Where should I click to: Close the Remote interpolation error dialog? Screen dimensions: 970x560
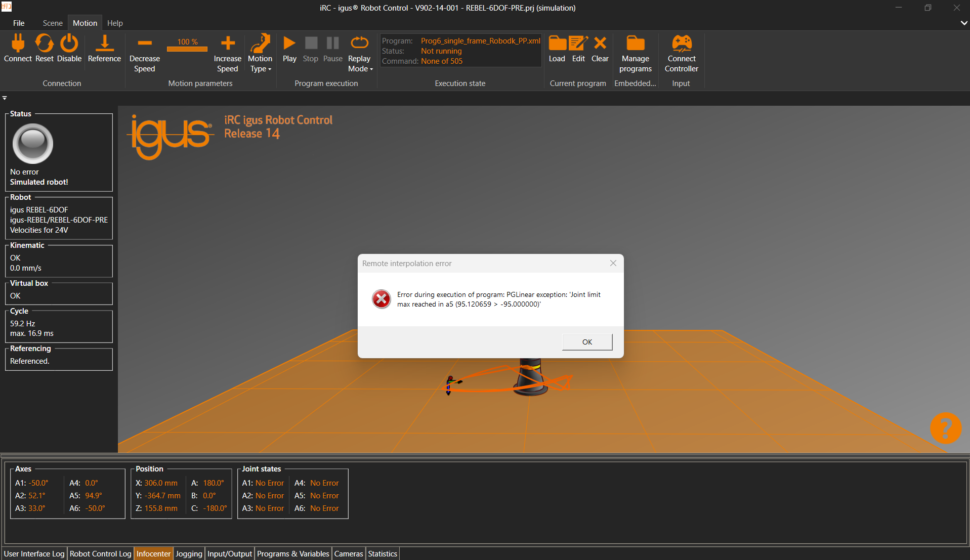click(x=613, y=263)
